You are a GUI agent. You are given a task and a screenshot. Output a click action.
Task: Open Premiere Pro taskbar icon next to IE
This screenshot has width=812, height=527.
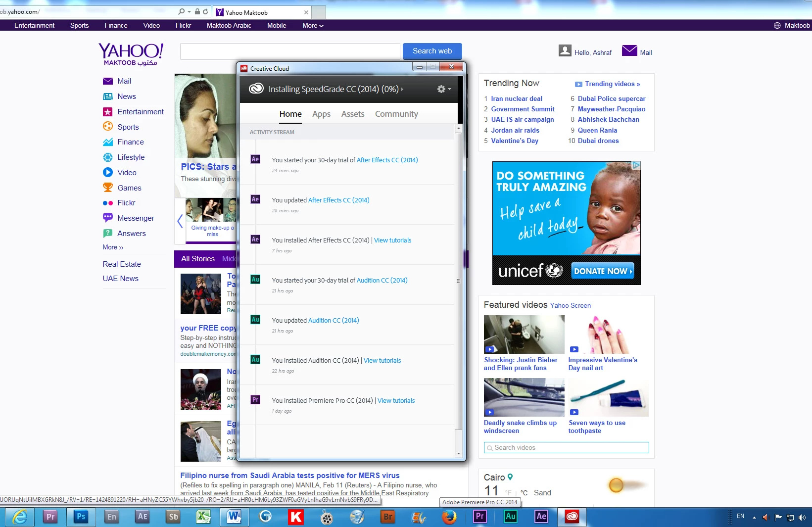(x=50, y=517)
